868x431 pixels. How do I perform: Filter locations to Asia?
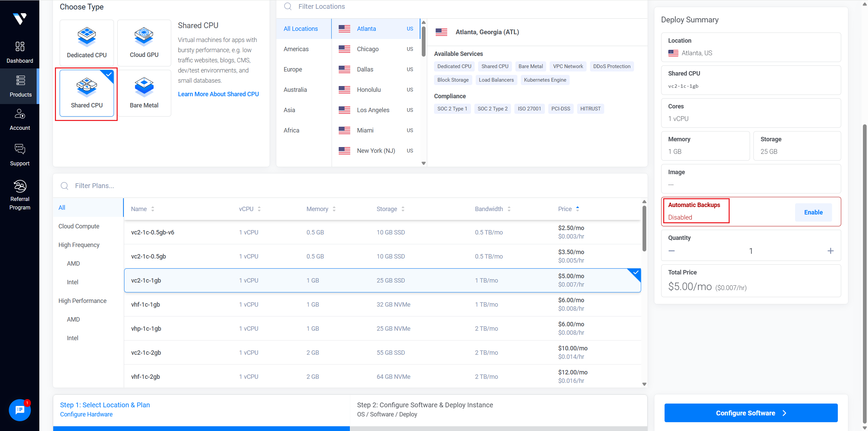click(304, 110)
